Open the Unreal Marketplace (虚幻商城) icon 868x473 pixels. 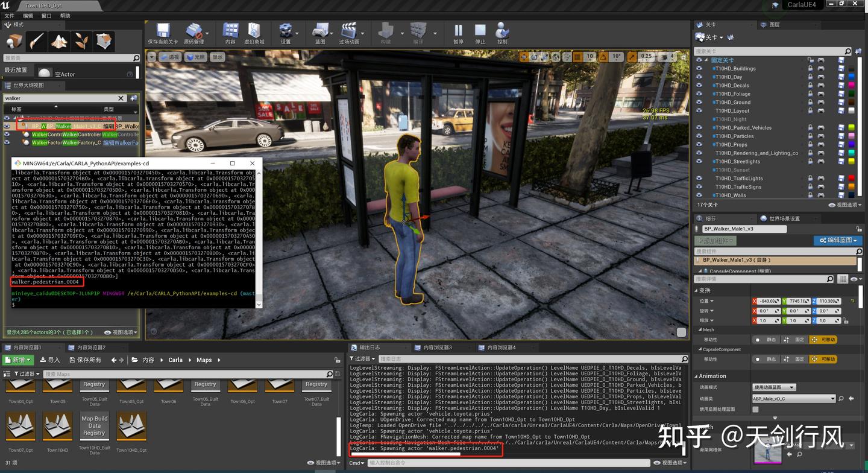coord(254,31)
